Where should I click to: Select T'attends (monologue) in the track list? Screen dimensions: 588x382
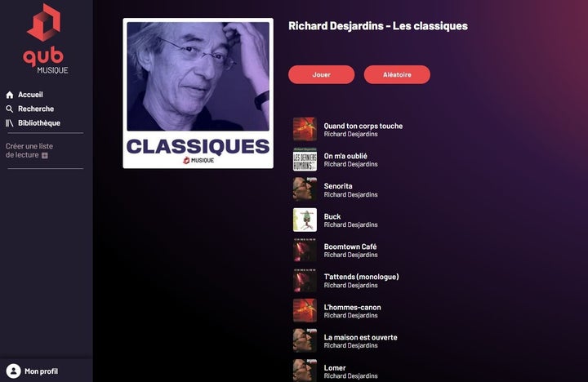tap(361, 277)
